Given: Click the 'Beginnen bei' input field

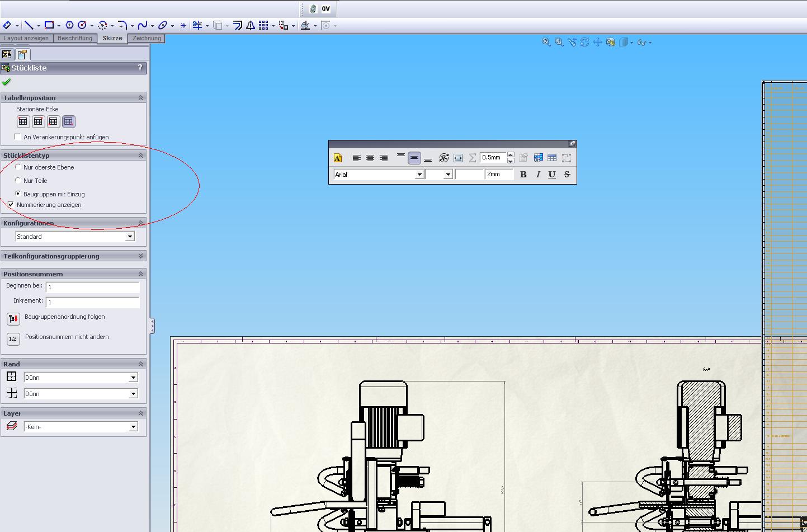Looking at the screenshot, I should point(92,287).
